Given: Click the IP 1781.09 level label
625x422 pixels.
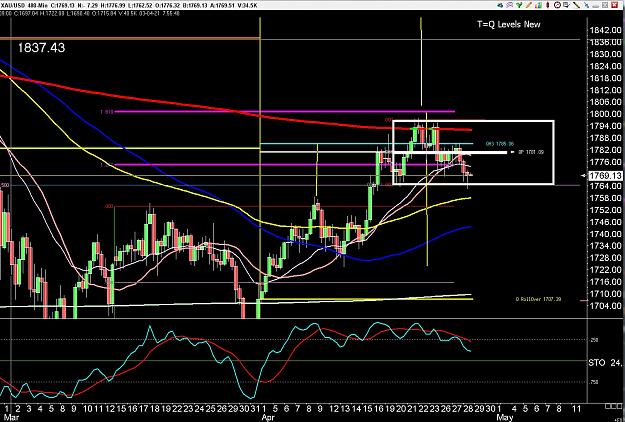Looking at the screenshot, I should [x=531, y=152].
